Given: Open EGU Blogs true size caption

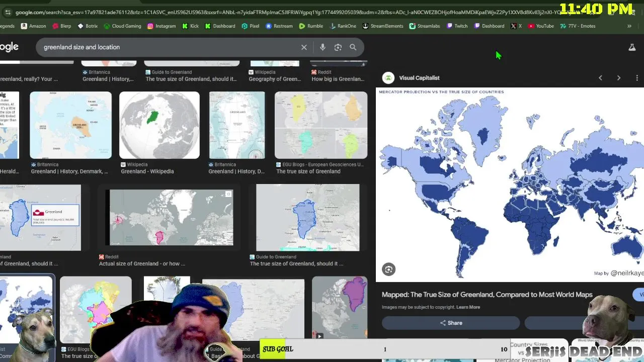Looking at the screenshot, I should (x=308, y=171).
